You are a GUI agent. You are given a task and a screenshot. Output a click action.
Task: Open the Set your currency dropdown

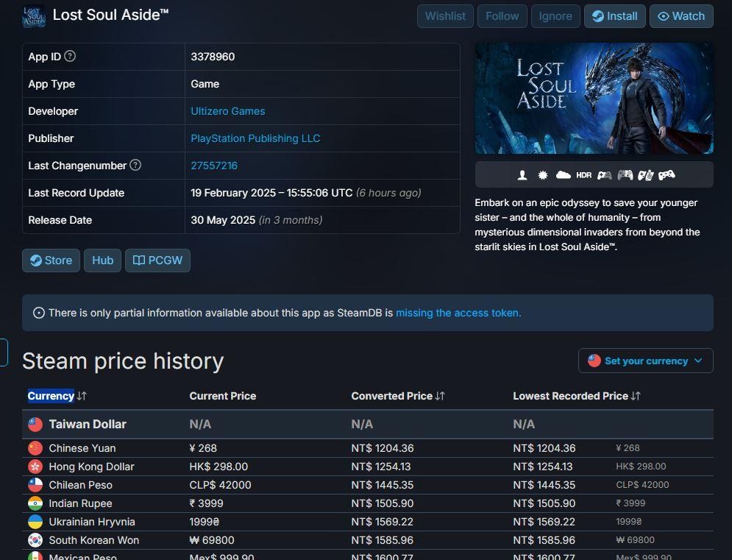click(x=646, y=361)
